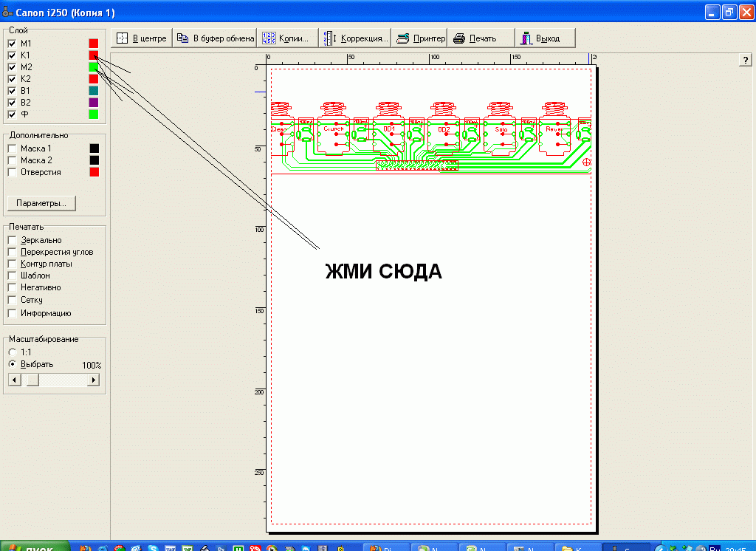The width and height of the screenshot is (756, 551).
Task: Click the В центре (center) toolbar button
Action: 142,38
